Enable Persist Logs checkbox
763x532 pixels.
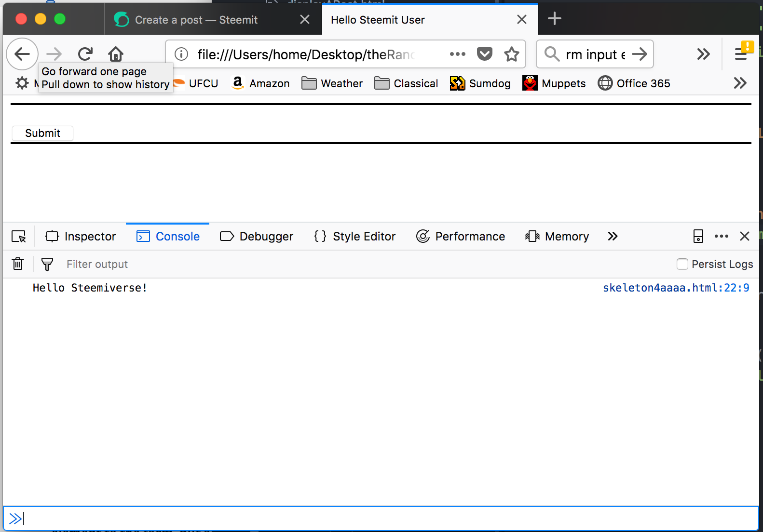click(x=682, y=264)
